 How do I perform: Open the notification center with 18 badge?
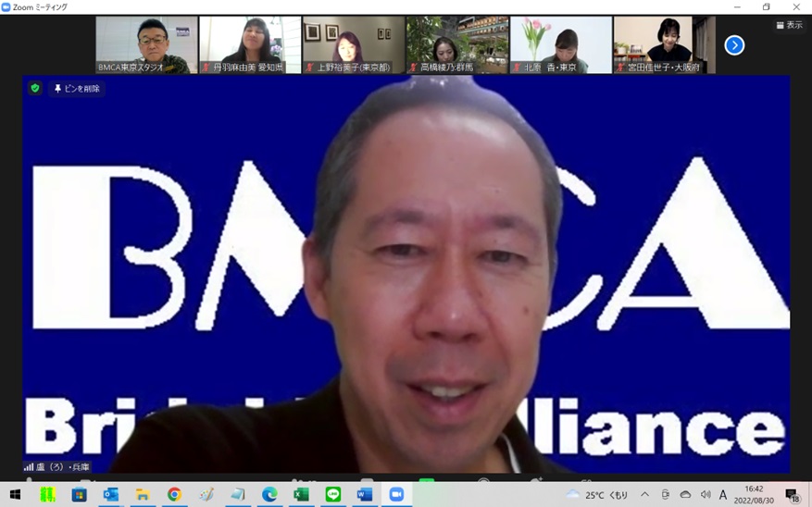[792, 495]
